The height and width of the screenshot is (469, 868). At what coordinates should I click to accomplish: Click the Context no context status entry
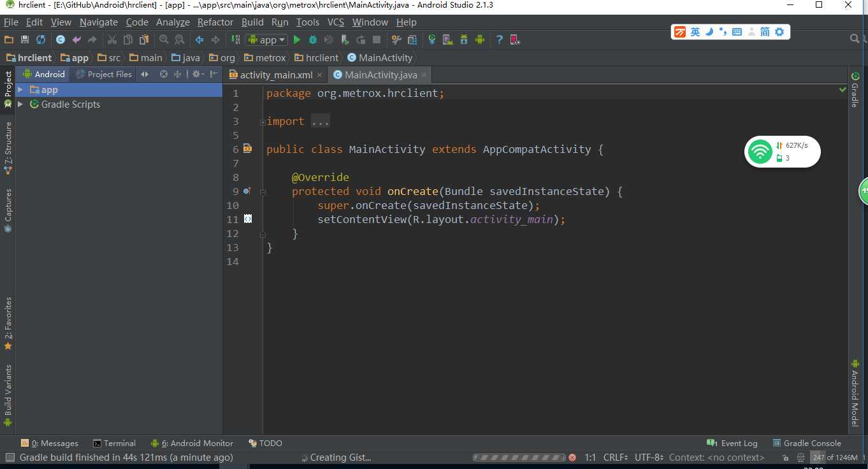tap(716, 458)
